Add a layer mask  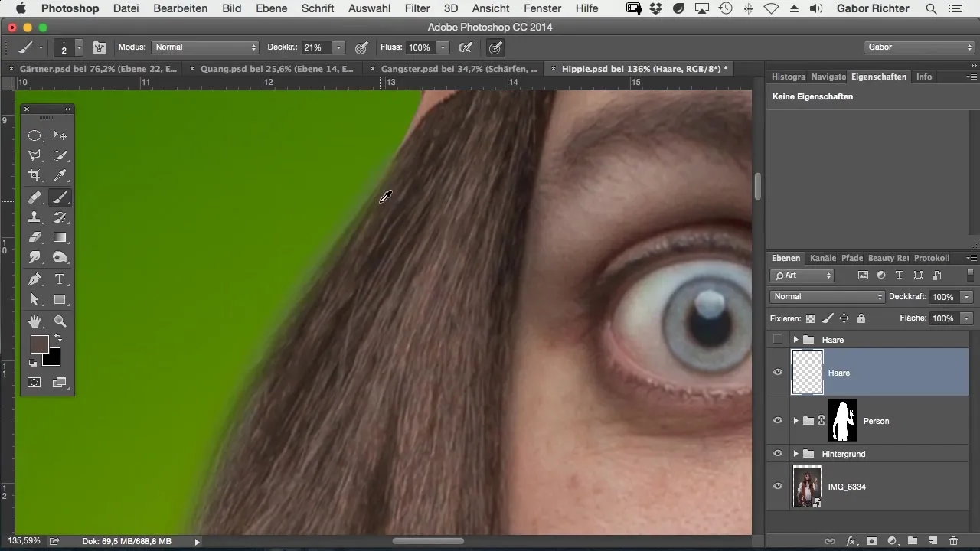pos(871,541)
